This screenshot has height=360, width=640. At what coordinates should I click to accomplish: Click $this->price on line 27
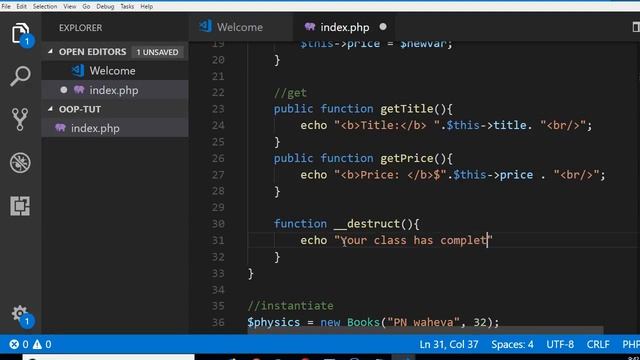click(x=493, y=175)
